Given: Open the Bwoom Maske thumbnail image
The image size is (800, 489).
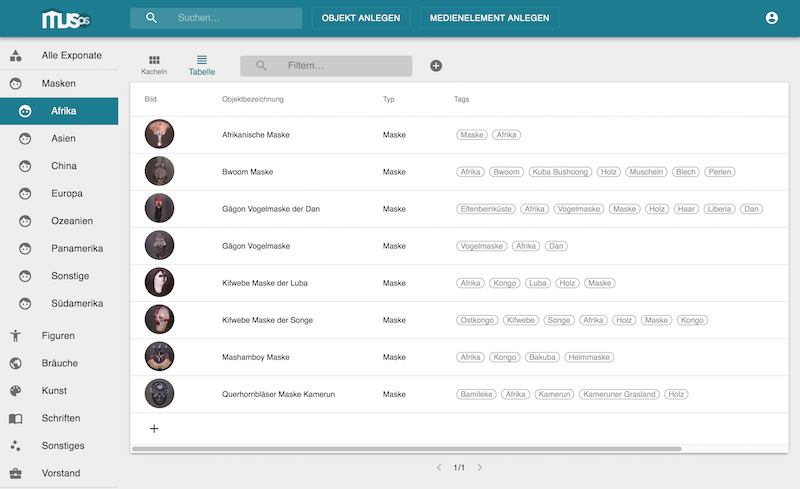Looking at the screenshot, I should pos(159,171).
